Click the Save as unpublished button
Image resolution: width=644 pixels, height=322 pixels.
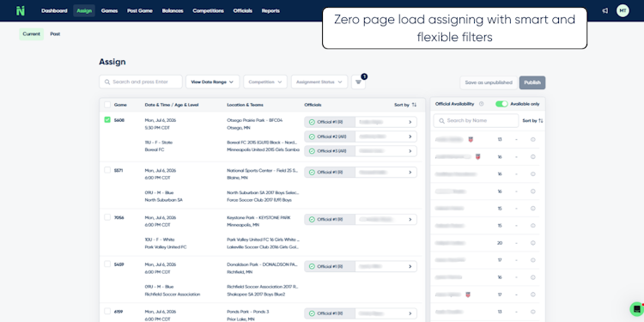[489, 82]
